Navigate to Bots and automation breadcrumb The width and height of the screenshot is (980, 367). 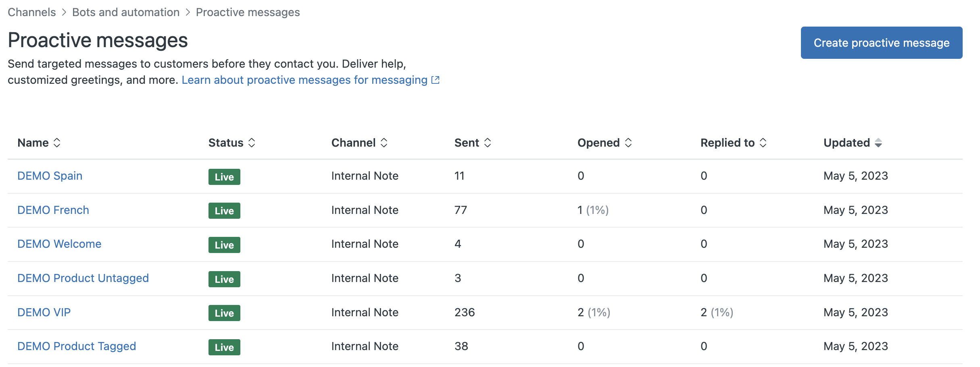(x=126, y=12)
